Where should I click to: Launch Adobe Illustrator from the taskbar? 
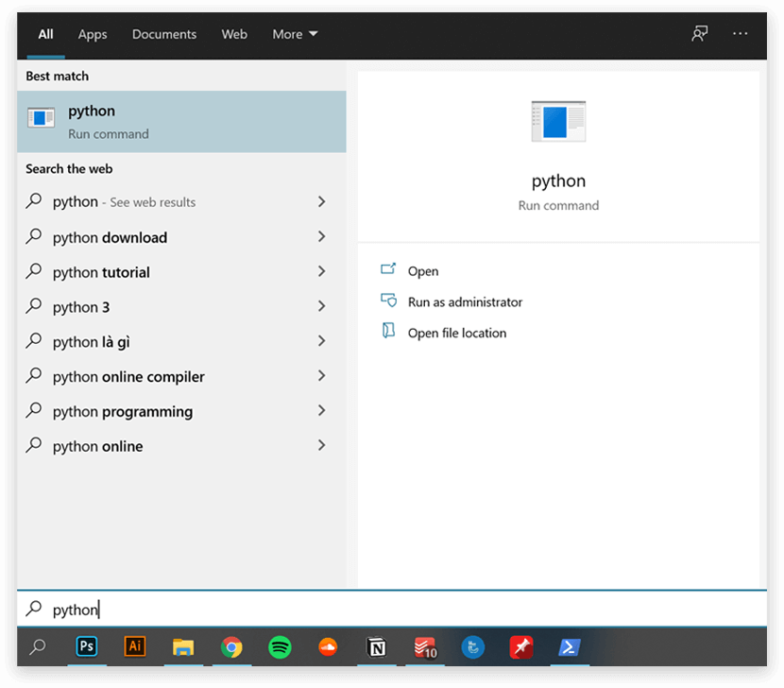coord(135,647)
